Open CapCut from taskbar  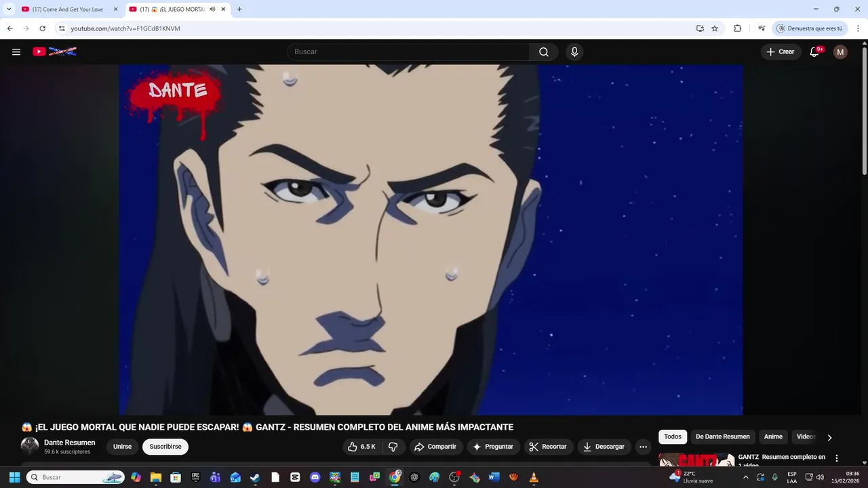tap(295, 477)
